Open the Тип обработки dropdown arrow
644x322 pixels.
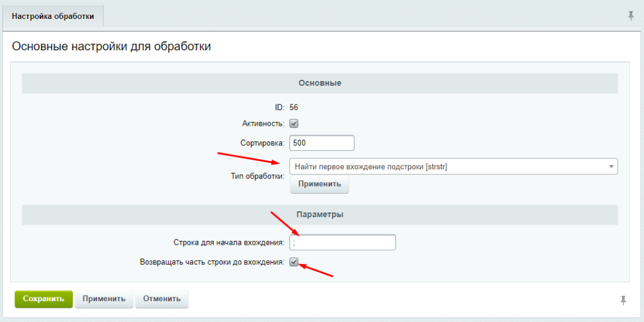[x=611, y=166]
